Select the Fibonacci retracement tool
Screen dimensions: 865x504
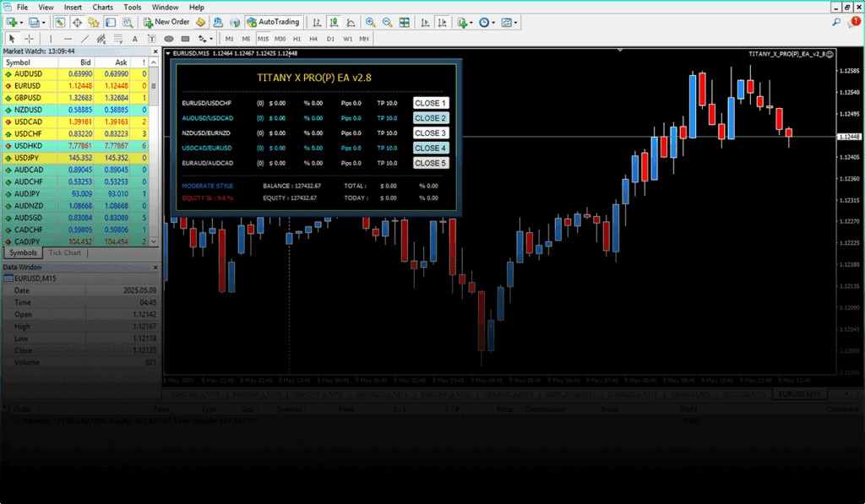click(118, 39)
